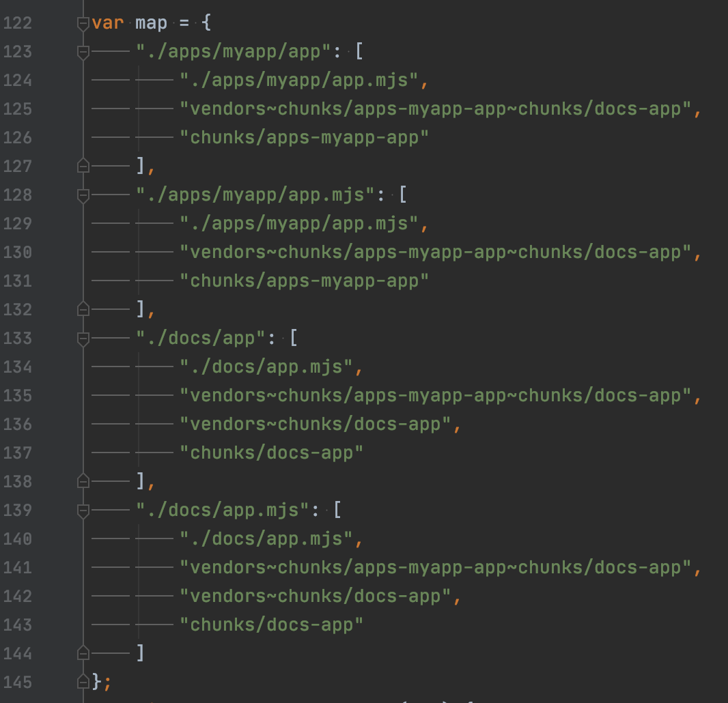The width and height of the screenshot is (728, 703).
Task: Collapse the "./apps/myapp/app" array fold marker
Action: coord(83,53)
